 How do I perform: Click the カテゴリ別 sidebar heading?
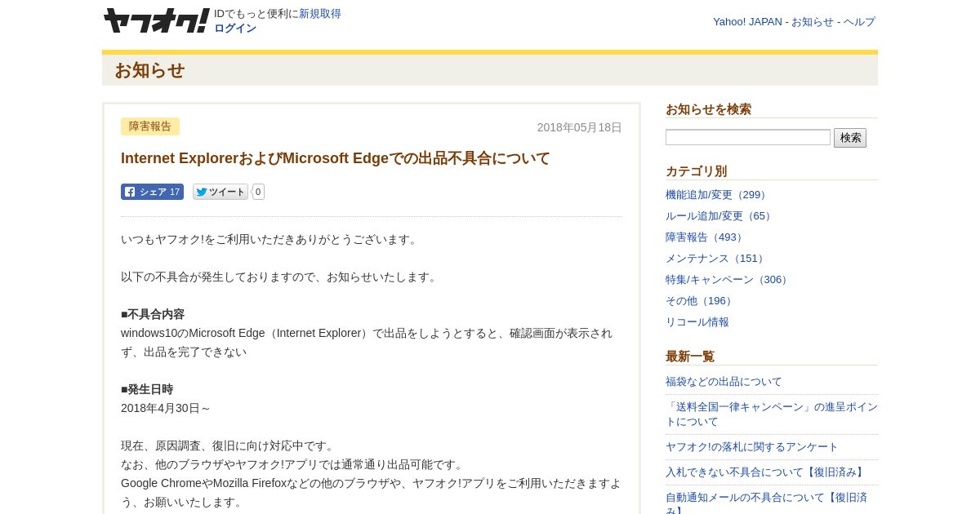pyautogui.click(x=696, y=171)
